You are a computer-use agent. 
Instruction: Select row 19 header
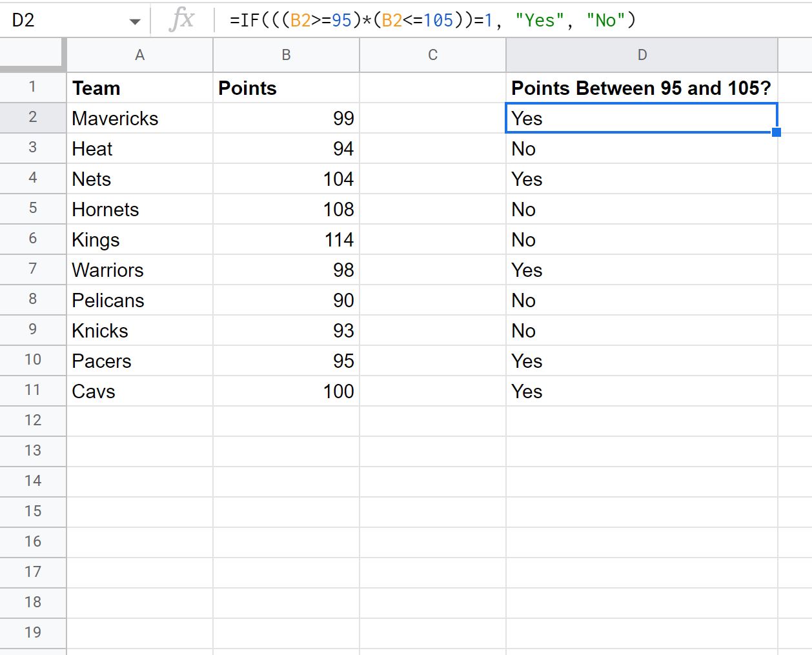(33, 633)
